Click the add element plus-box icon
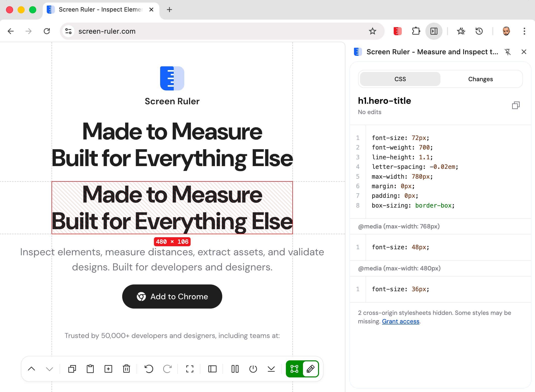 click(x=108, y=369)
